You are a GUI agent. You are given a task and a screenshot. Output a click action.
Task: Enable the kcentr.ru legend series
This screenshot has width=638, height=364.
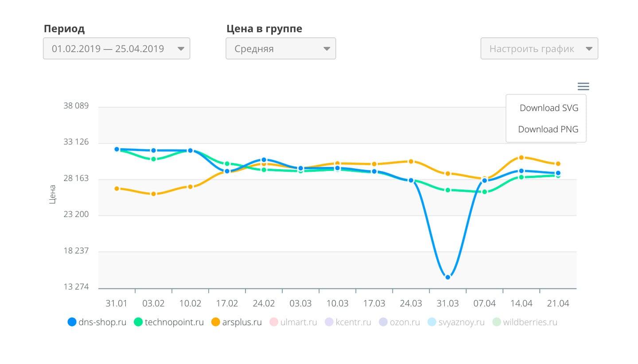[x=347, y=322]
